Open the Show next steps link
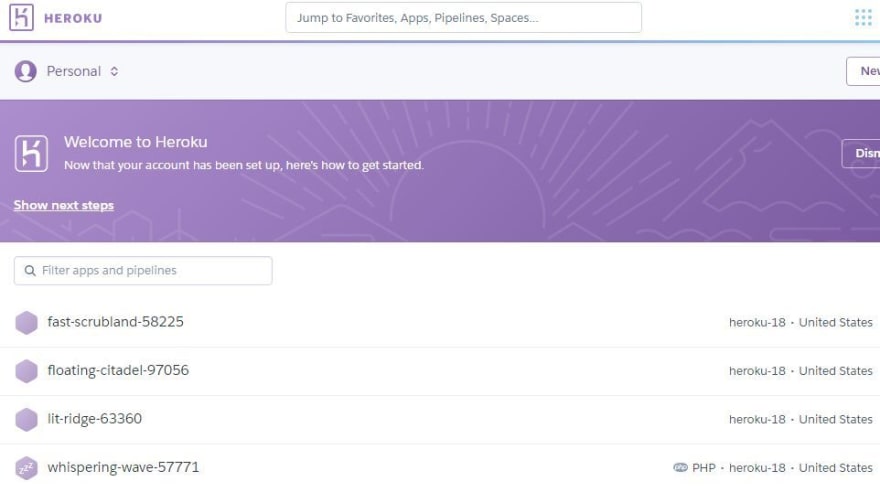The image size is (880, 492). pyautogui.click(x=63, y=205)
